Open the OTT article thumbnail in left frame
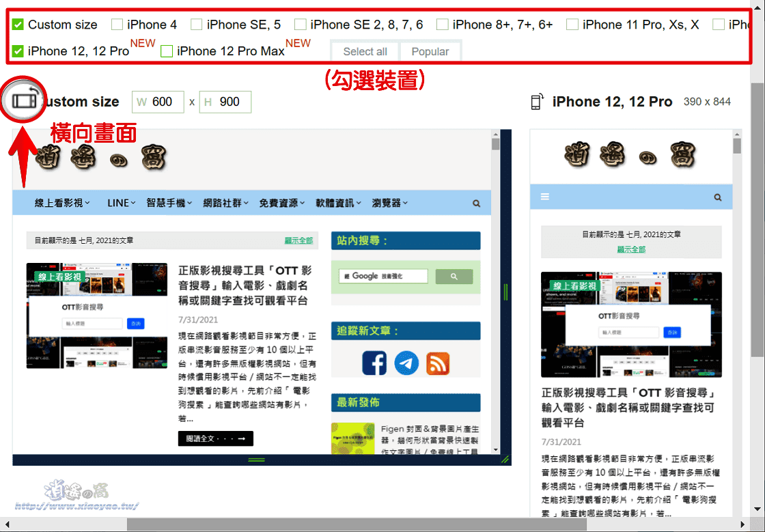The height and width of the screenshot is (532, 765). [x=96, y=316]
